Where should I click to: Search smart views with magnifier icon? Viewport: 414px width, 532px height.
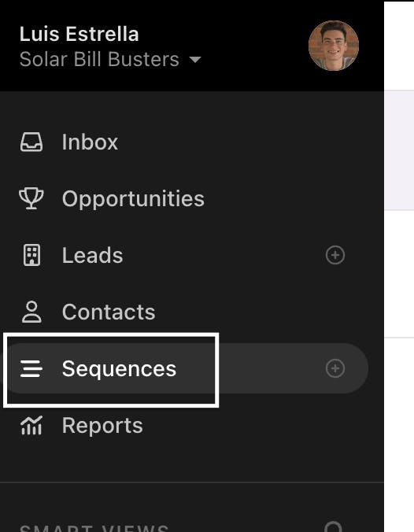(x=334, y=527)
